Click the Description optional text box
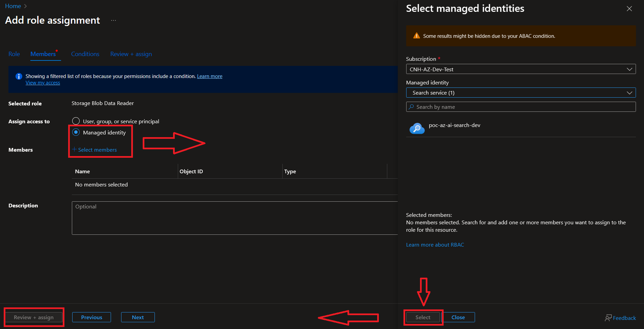 235,218
